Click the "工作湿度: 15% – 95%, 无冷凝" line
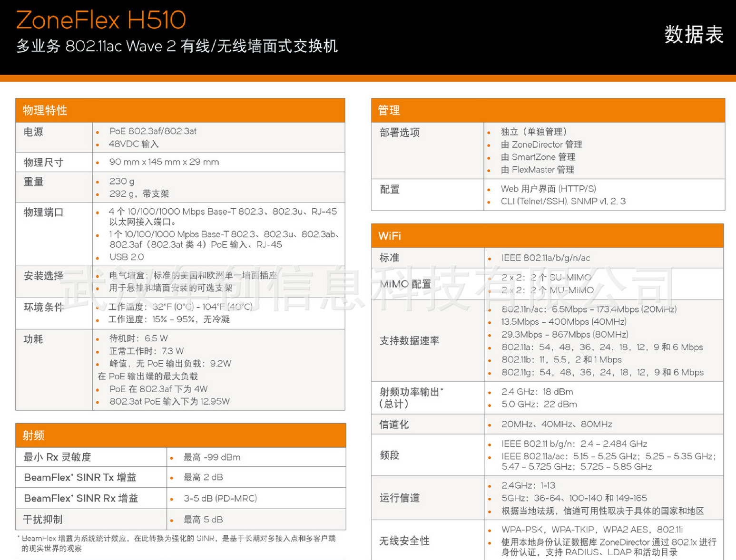This screenshot has height=560, width=736. point(169,319)
